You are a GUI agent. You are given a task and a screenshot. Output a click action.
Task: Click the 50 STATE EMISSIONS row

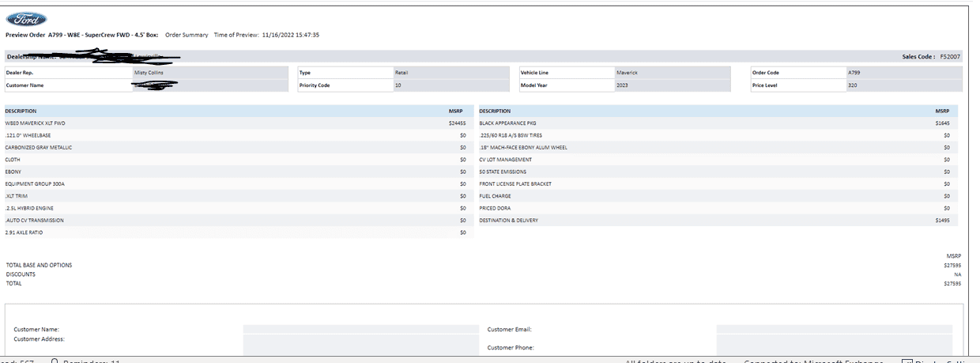tap(718, 172)
